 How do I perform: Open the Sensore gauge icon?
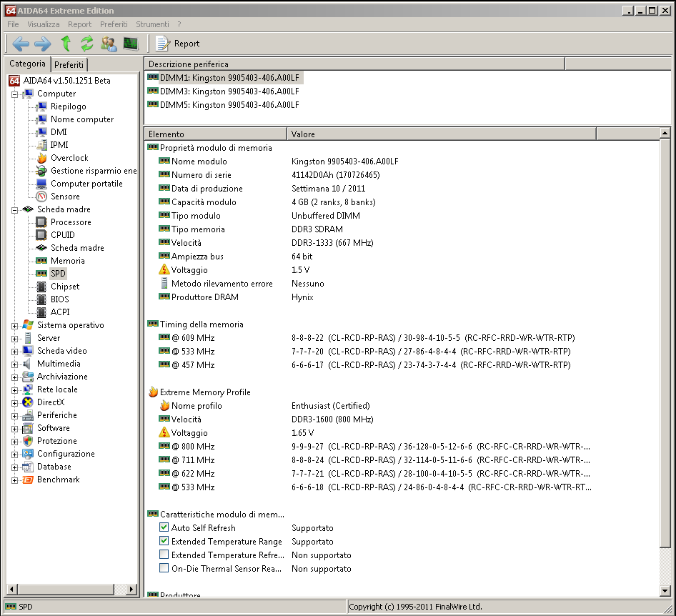pyautogui.click(x=41, y=197)
